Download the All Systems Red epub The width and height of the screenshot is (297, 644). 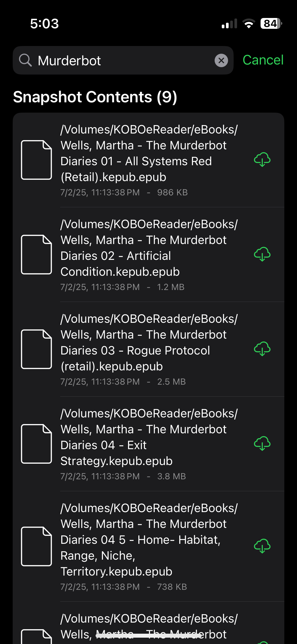[262, 160]
